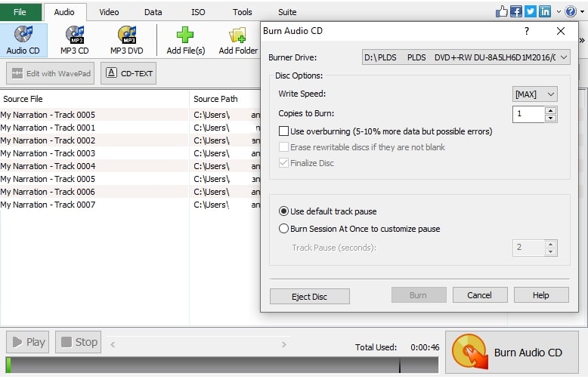Click the disc capacity usage bar
The width and height of the screenshot is (588, 379).
click(x=222, y=365)
